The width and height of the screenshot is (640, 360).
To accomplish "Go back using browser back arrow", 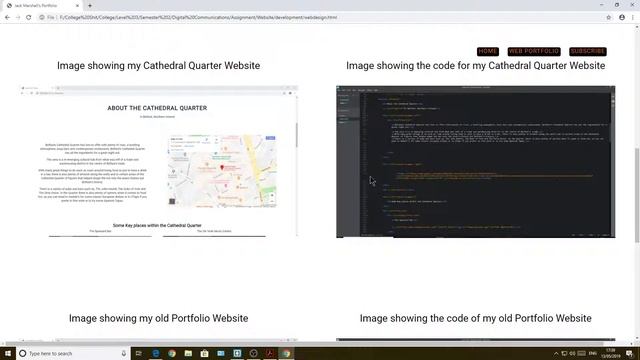I will point(7,18).
